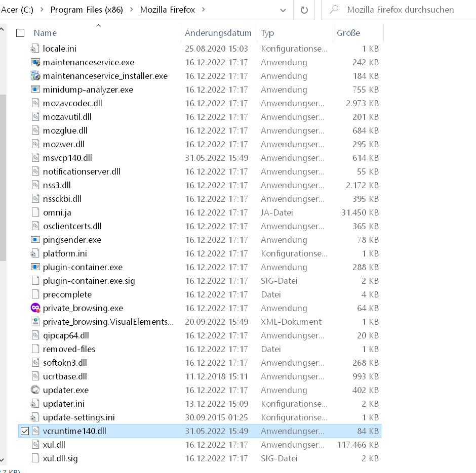This screenshot has height=473, width=476.
Task: Click the date 13.12.2022 15:09
Action: [x=217, y=404]
